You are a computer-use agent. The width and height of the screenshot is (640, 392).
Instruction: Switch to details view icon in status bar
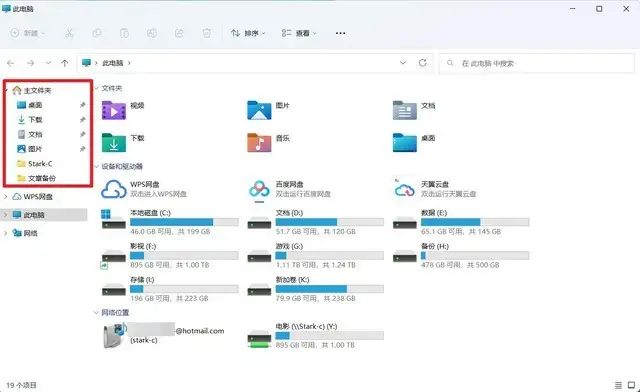618,385
